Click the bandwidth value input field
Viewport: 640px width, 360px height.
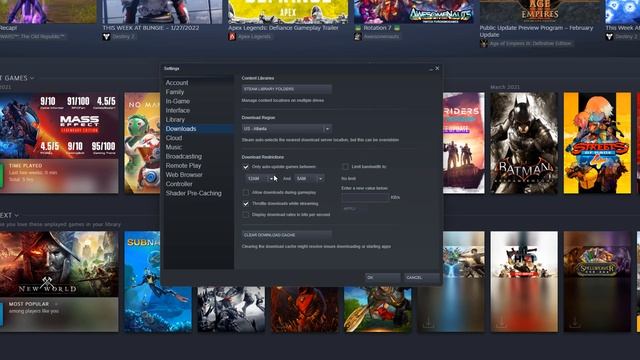(365, 198)
